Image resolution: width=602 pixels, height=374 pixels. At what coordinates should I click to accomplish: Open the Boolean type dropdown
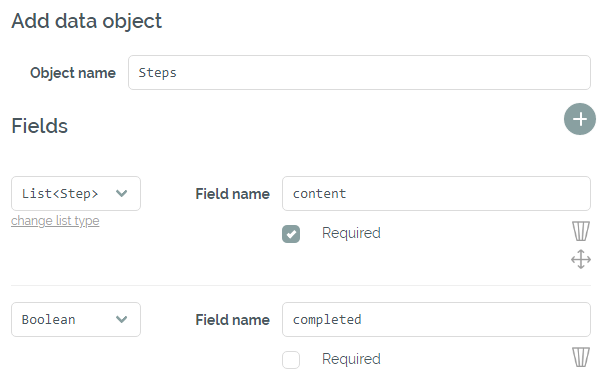click(x=76, y=319)
